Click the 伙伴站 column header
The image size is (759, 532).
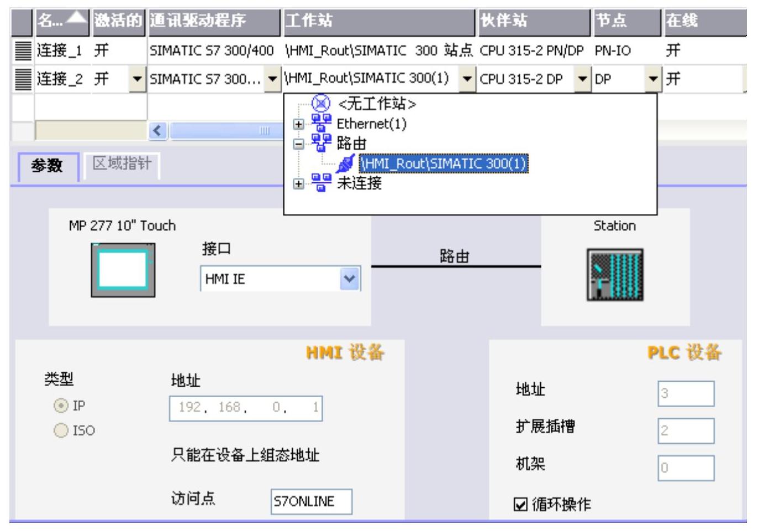(x=534, y=21)
